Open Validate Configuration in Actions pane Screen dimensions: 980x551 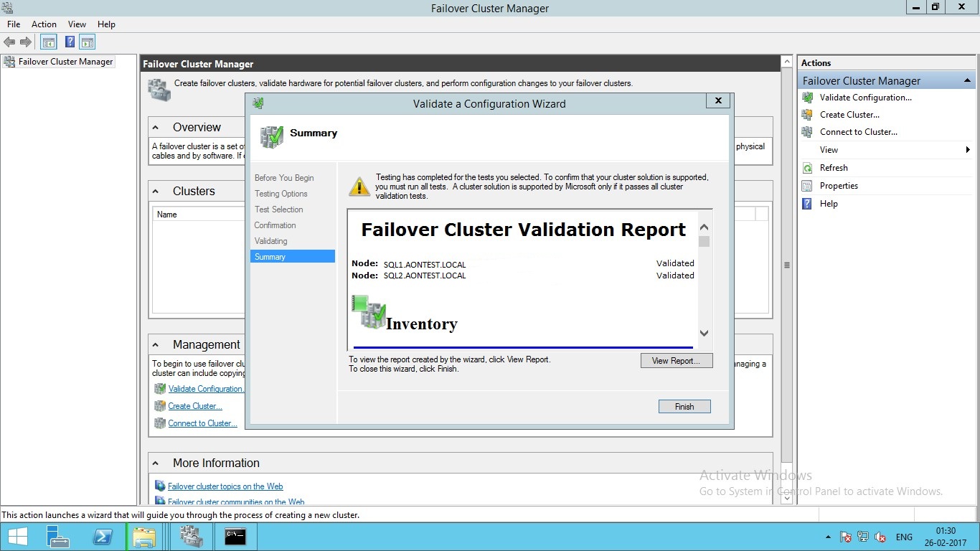pyautogui.click(x=866, y=98)
